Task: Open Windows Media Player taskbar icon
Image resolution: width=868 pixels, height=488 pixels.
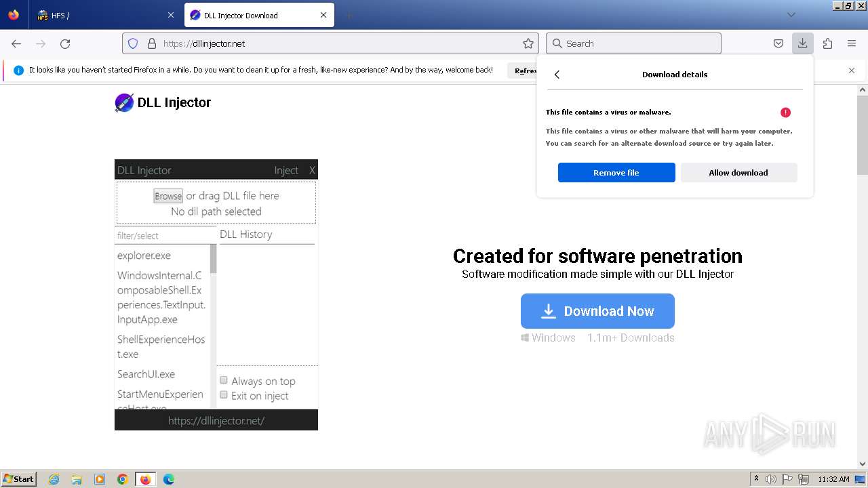Action: pyautogui.click(x=100, y=479)
